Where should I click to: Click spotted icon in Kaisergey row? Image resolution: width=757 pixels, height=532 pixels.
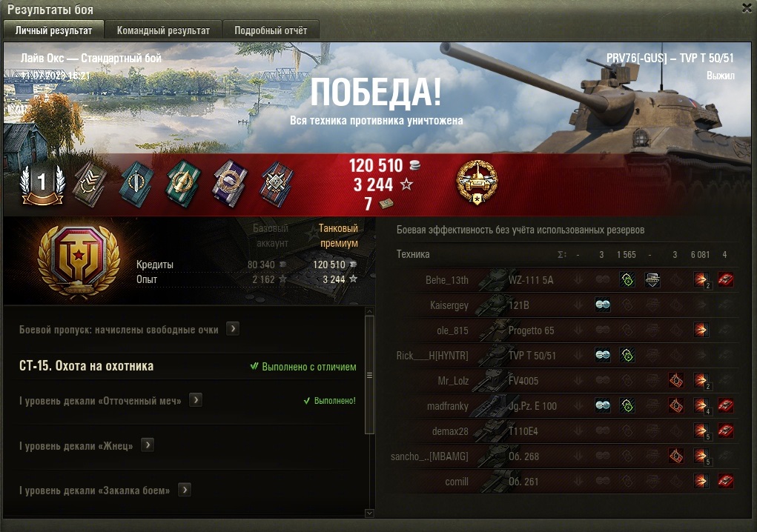coord(602,305)
